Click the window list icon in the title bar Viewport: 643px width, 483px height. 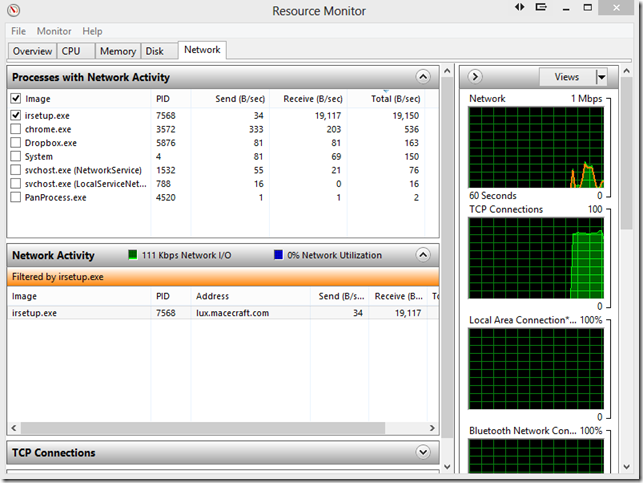click(x=541, y=7)
